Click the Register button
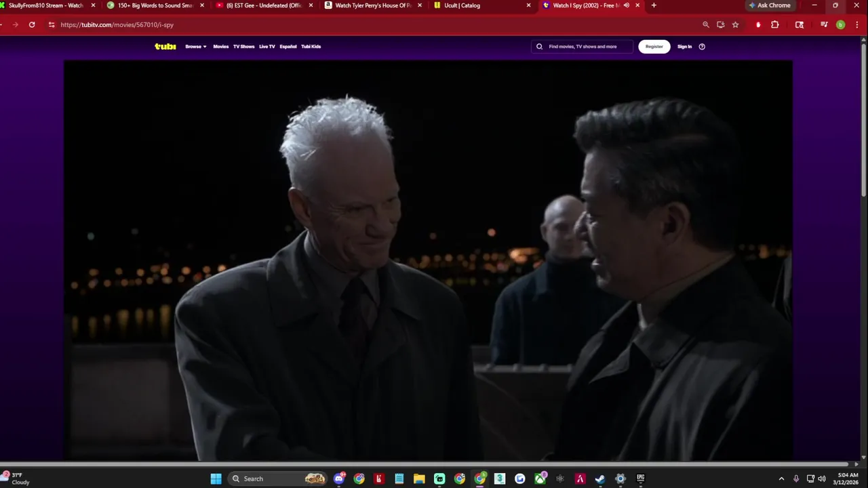The height and width of the screenshot is (488, 868). coord(654,47)
